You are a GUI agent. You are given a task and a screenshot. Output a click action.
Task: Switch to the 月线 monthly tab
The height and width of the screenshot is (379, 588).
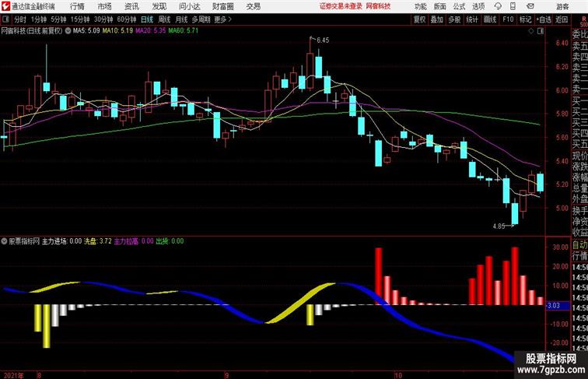coord(181,19)
